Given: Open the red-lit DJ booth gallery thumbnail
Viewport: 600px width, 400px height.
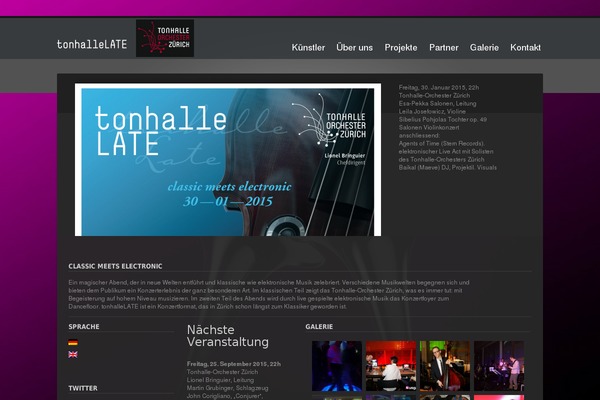Looking at the screenshot, I should (x=391, y=366).
